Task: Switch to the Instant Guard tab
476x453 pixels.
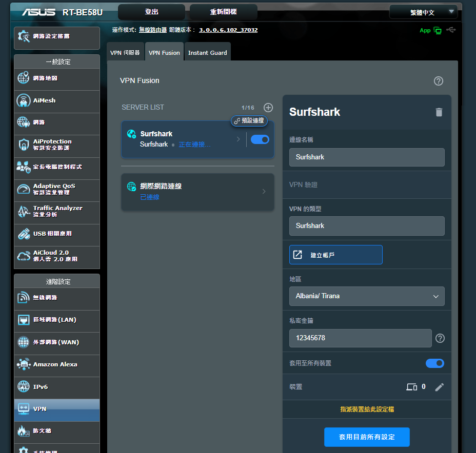Action: pos(208,52)
